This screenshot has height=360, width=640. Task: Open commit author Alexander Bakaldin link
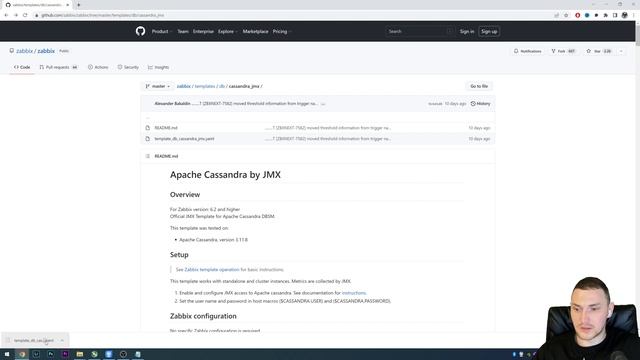point(172,104)
